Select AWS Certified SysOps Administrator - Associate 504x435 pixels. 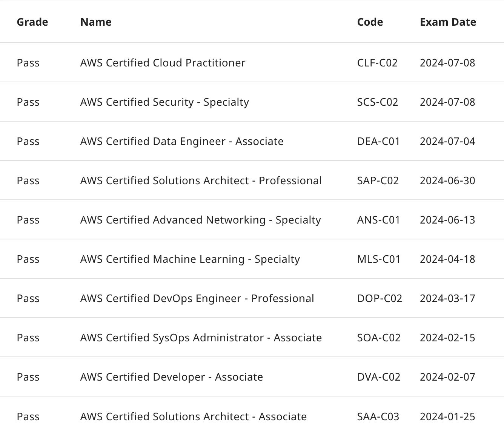pyautogui.click(x=201, y=338)
